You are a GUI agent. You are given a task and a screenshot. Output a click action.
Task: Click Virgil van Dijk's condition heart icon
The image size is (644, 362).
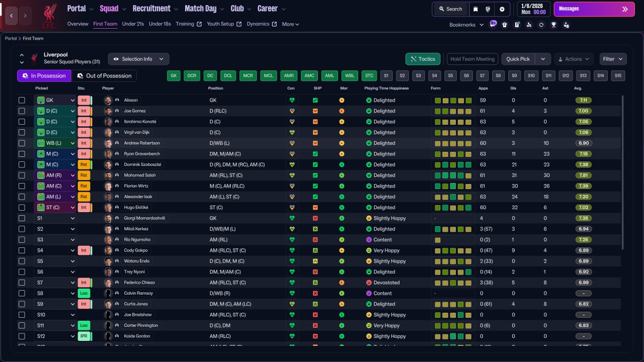tap(291, 132)
